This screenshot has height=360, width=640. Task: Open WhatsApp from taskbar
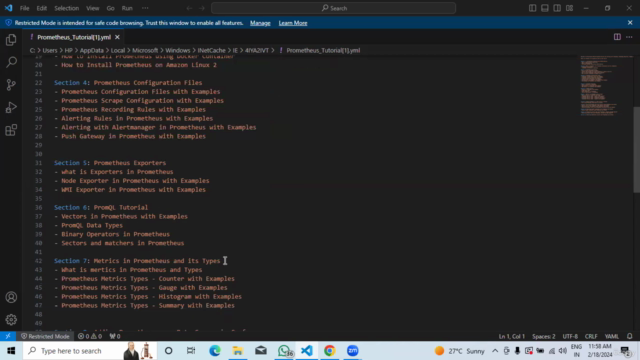[284, 351]
